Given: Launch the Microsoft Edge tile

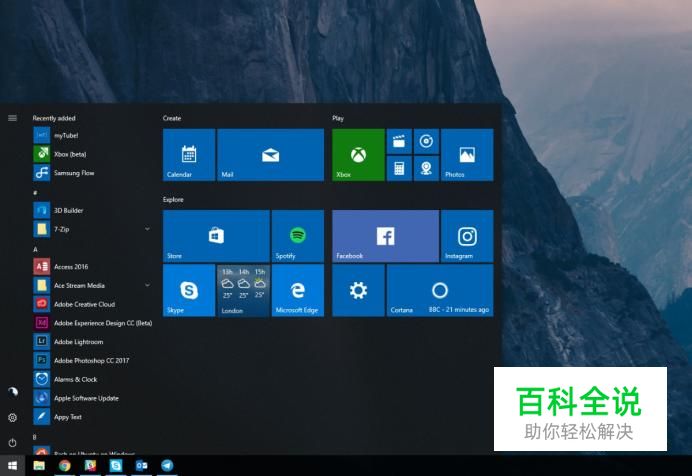Looking at the screenshot, I should (298, 290).
